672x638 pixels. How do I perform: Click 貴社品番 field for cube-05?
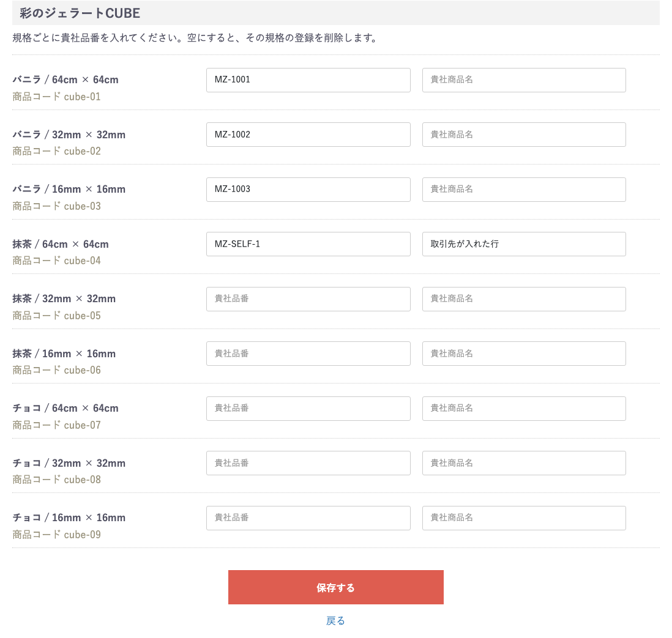coord(308,299)
